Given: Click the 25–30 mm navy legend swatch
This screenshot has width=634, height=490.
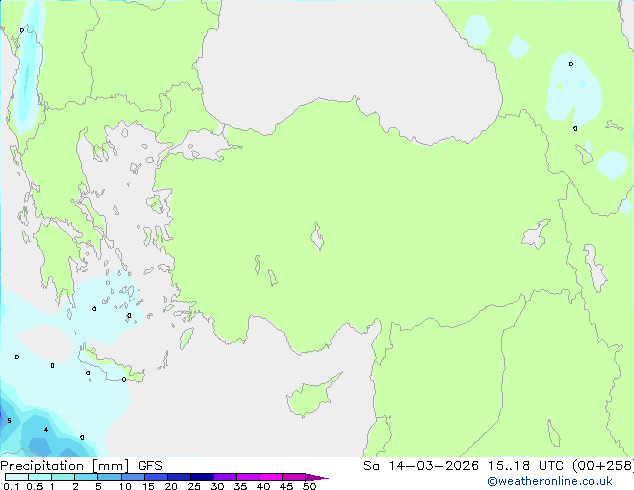Looking at the screenshot, I should [201, 477].
